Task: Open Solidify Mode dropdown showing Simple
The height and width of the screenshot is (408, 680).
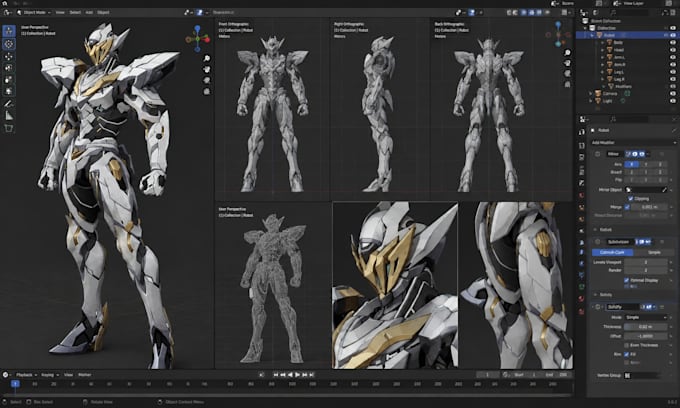Action: pos(645,317)
